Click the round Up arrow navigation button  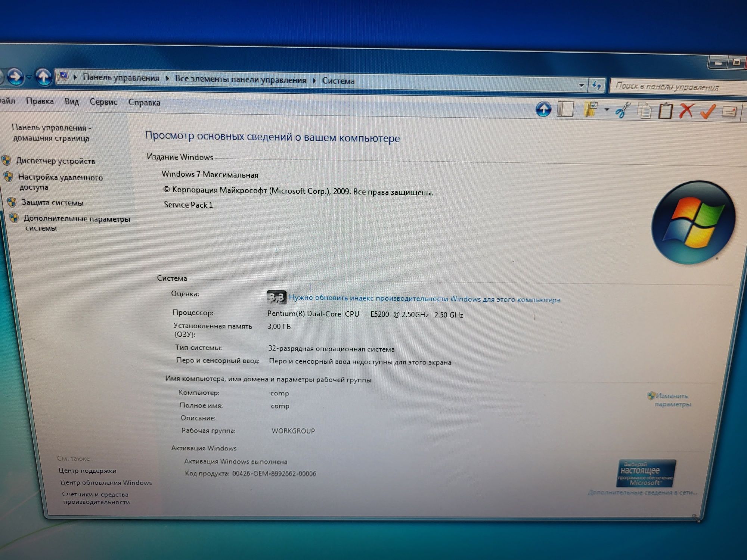43,77
